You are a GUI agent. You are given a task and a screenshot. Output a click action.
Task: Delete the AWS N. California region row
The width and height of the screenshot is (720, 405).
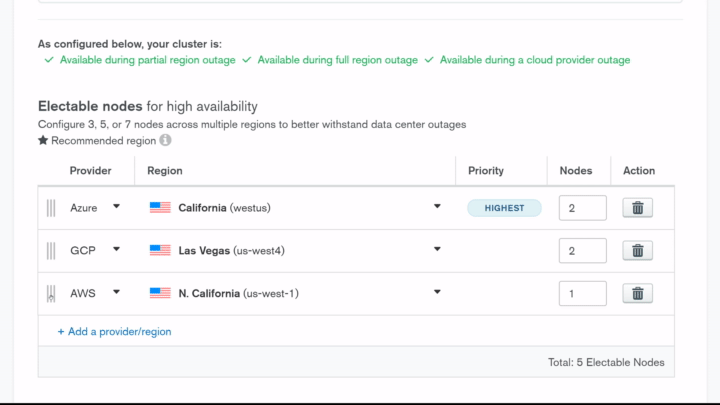637,294
